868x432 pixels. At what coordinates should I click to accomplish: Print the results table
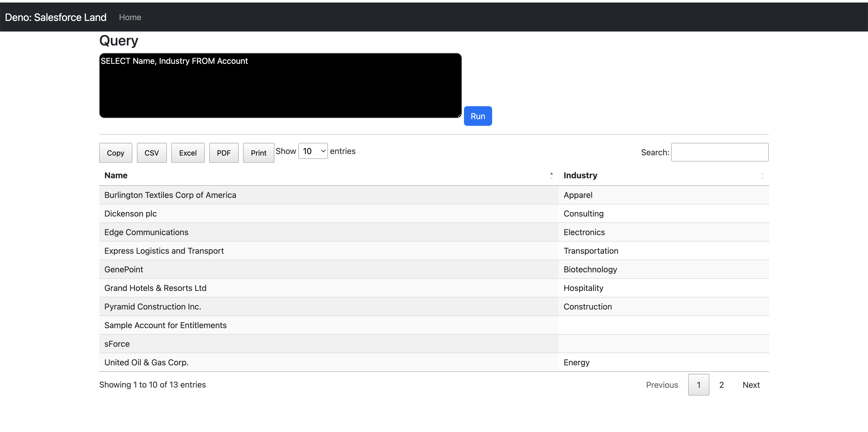point(258,153)
